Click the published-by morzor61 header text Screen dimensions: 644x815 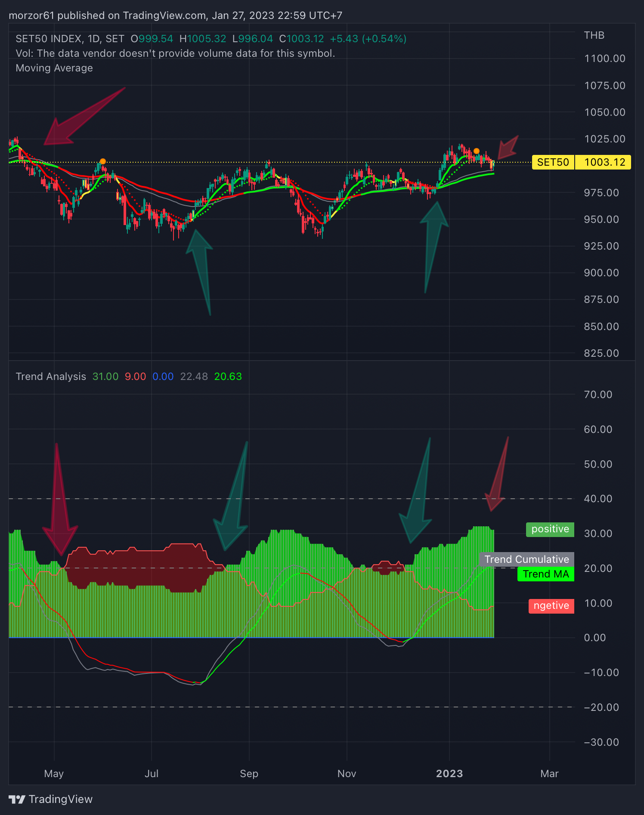pos(176,15)
